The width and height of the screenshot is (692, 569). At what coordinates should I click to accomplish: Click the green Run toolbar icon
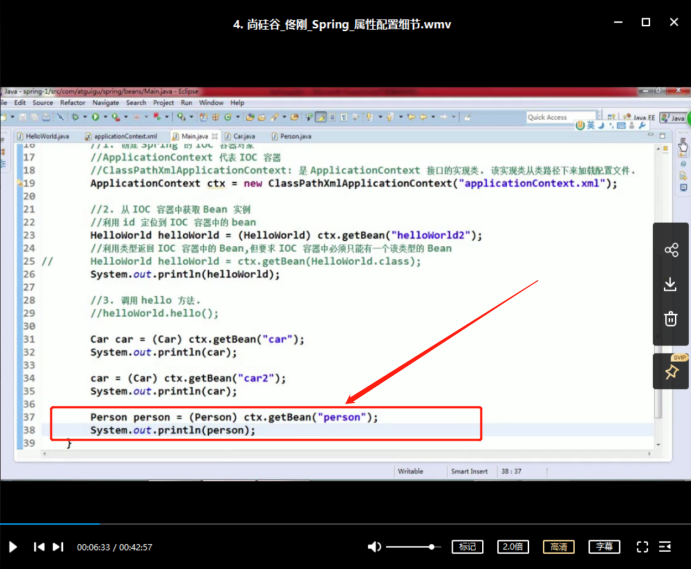95,117
